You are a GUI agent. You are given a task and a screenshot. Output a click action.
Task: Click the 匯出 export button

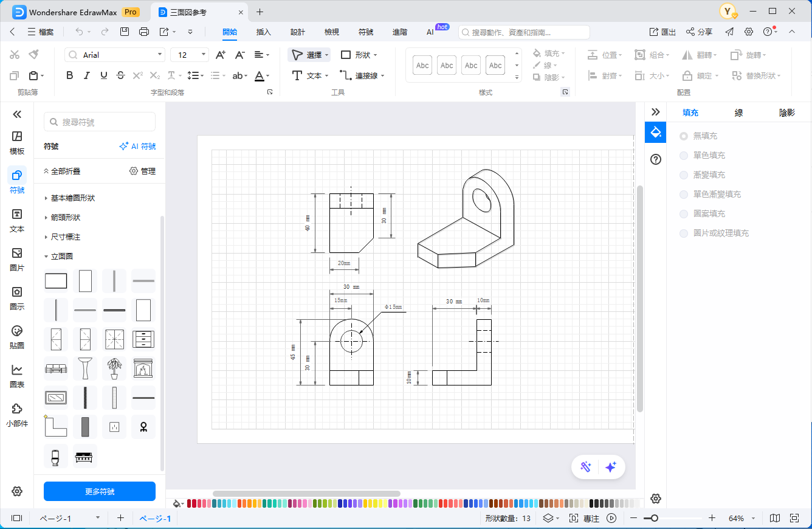point(662,32)
